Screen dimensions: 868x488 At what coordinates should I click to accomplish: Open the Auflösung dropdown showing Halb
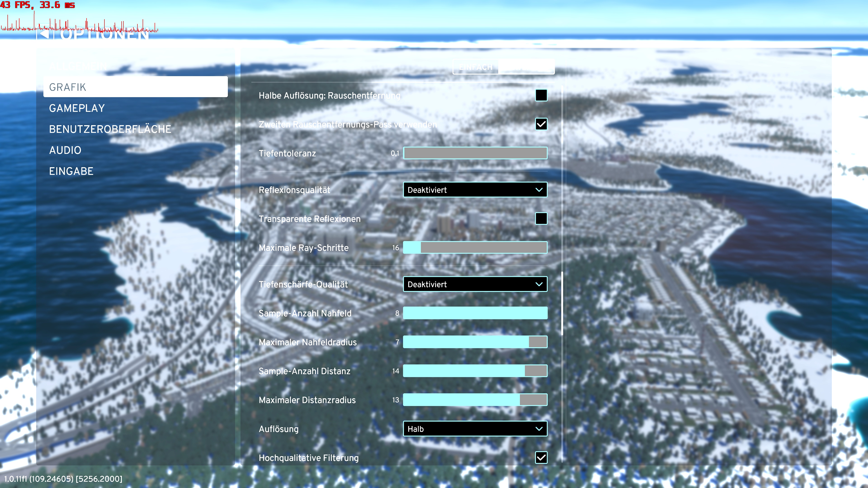475,429
